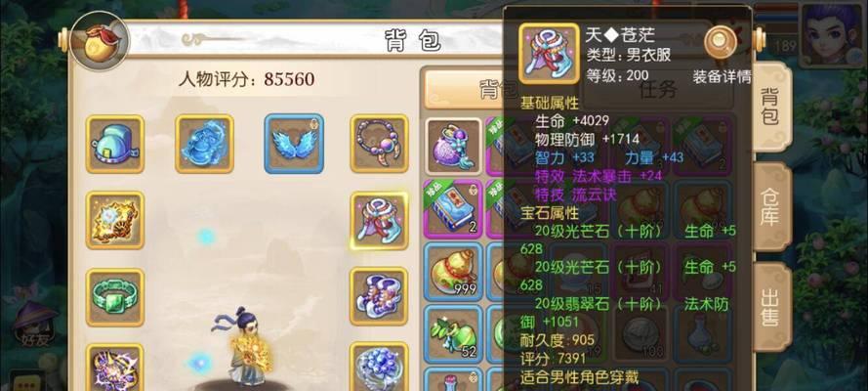Select the blue beads accessory slot
868x391 pixels.
click(x=379, y=367)
